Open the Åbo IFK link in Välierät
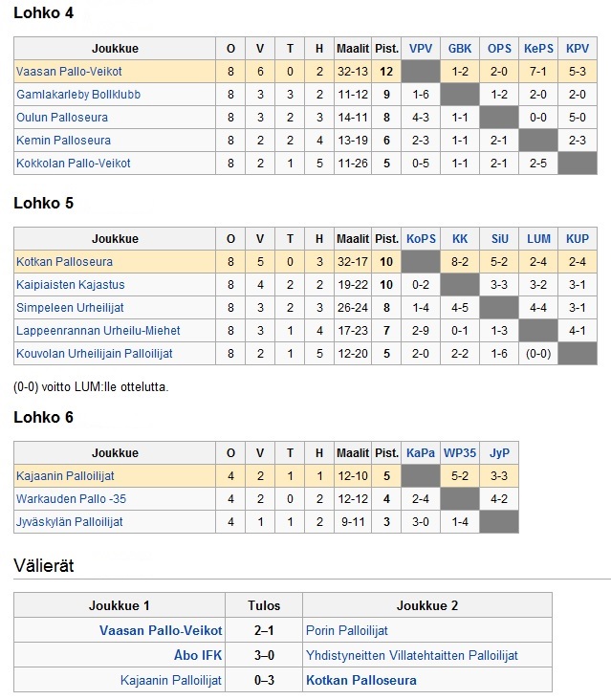The width and height of the screenshot is (611, 700). click(x=198, y=656)
